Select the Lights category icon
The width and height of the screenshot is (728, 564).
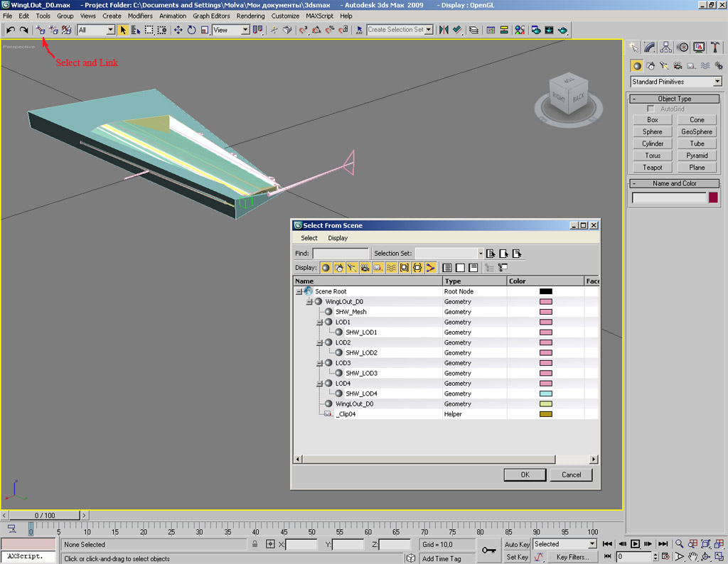[x=663, y=65]
